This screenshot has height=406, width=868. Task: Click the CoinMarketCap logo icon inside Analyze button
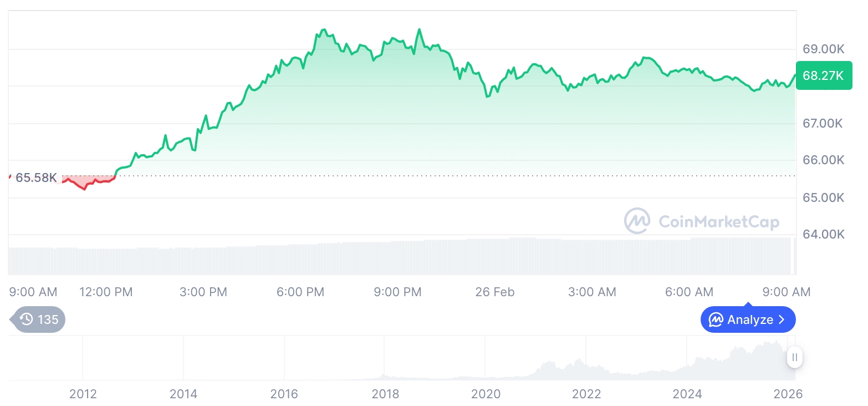[x=716, y=320]
